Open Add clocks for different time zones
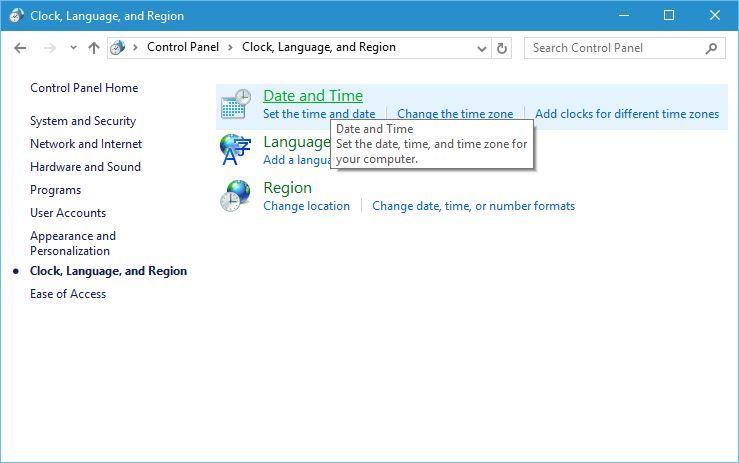Screen dimensions: 739x463 [x=627, y=114]
